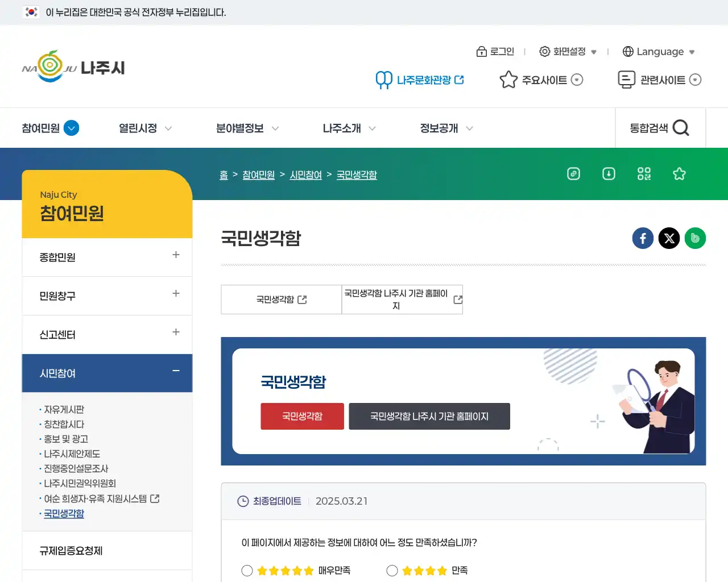Open 나주문화관광 external site
The height and width of the screenshot is (582, 728).
[x=419, y=80]
